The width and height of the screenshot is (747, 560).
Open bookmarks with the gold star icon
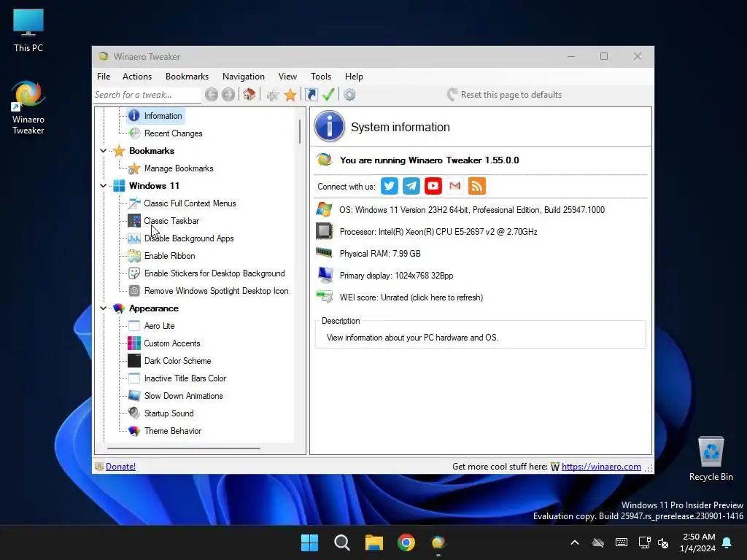[290, 95]
